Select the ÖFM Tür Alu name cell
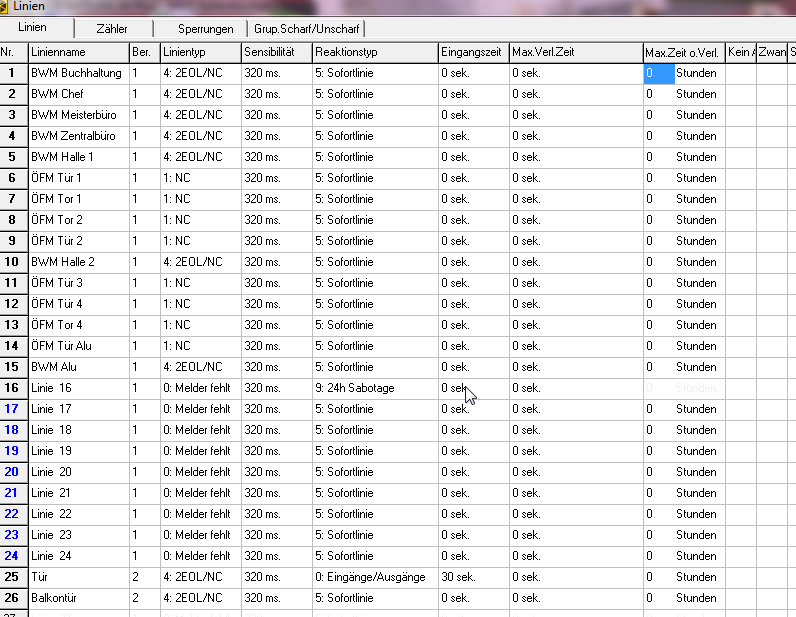This screenshot has width=796, height=617. [x=77, y=346]
